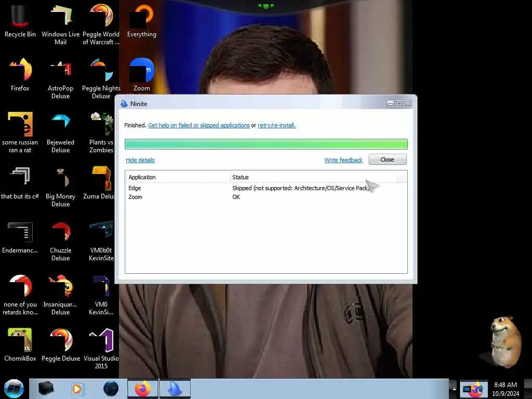Open the Recycle Bin desktop icon
Screen dimensions: 532x399
tap(20, 20)
